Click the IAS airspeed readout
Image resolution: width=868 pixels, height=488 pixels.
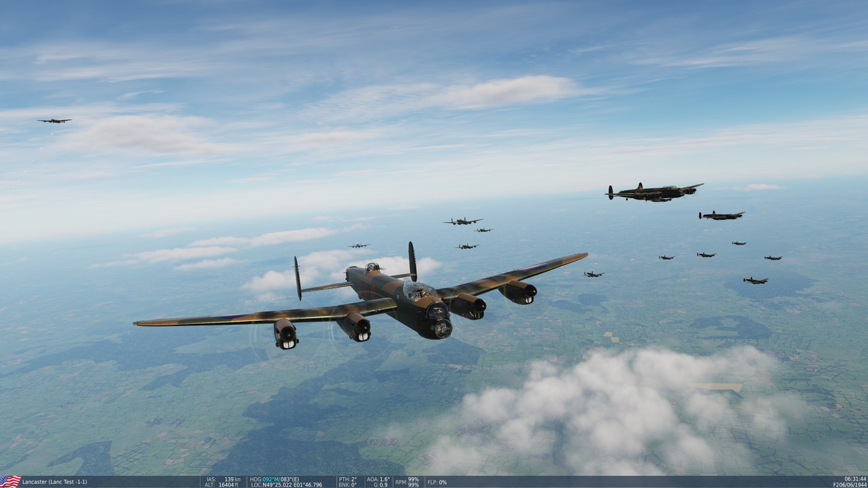[x=224, y=478]
